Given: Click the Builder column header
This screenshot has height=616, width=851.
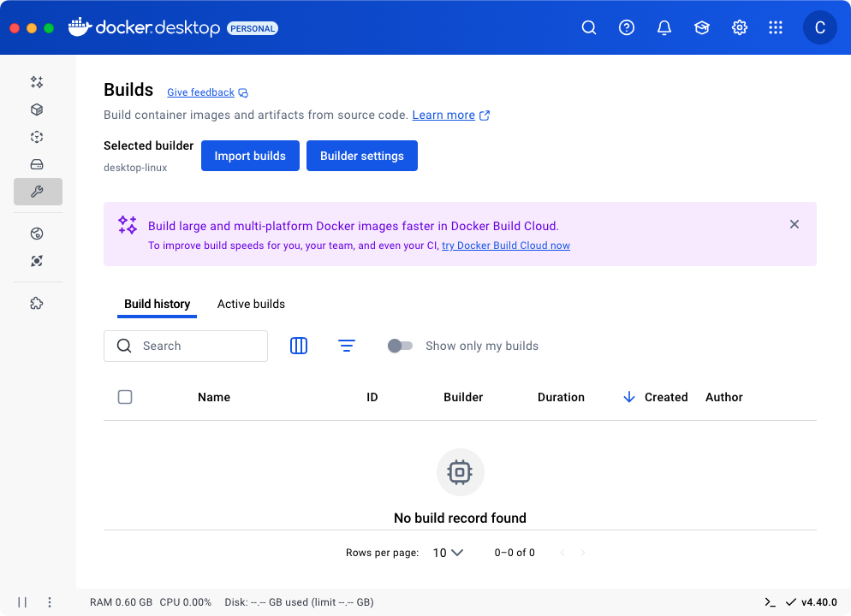Looking at the screenshot, I should click(x=463, y=398).
